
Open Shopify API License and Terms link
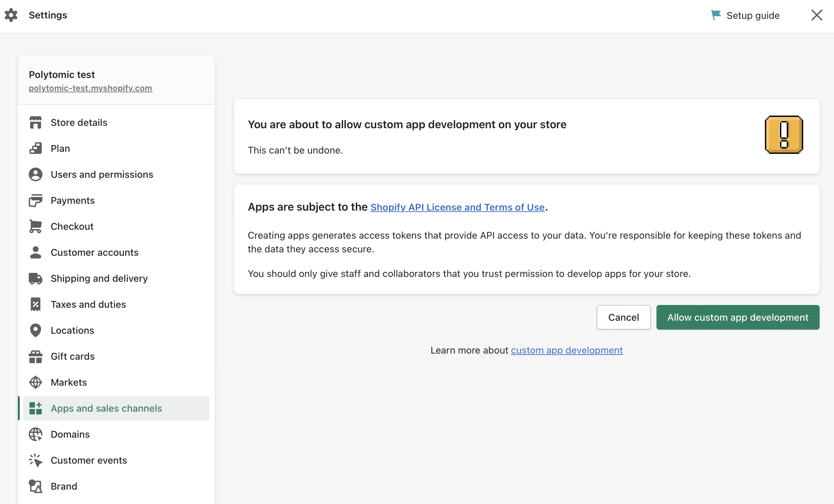[x=457, y=207]
